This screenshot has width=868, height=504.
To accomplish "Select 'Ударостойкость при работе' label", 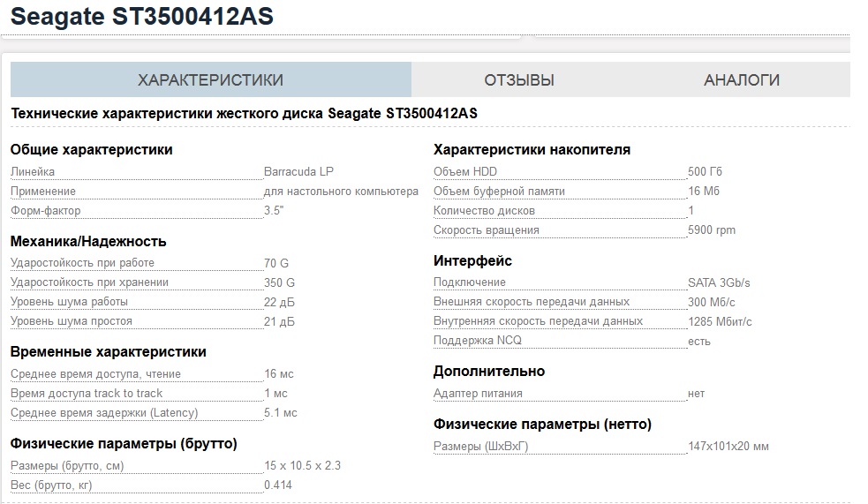I will pyautogui.click(x=82, y=263).
